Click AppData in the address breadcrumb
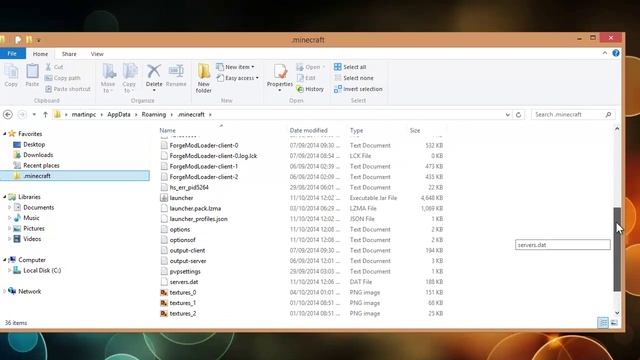The image size is (640, 360). [119, 115]
